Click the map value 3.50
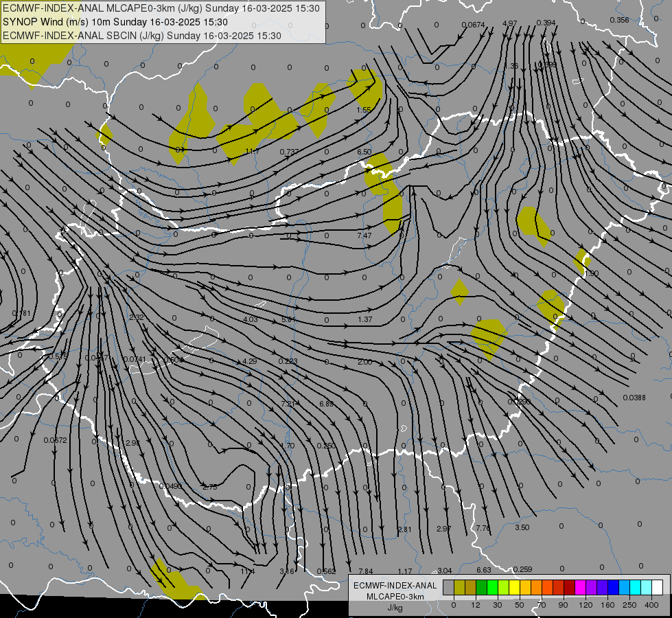This screenshot has width=672, height=618. [x=522, y=527]
